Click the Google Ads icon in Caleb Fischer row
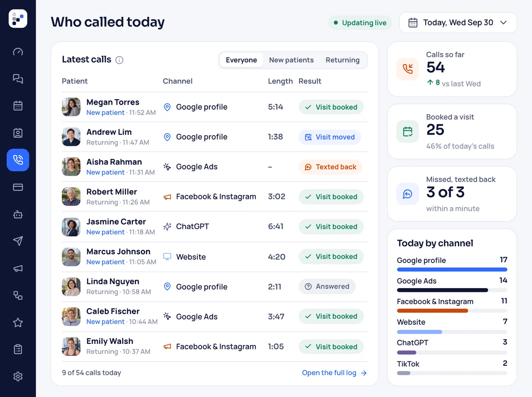532x397 pixels. 167,316
